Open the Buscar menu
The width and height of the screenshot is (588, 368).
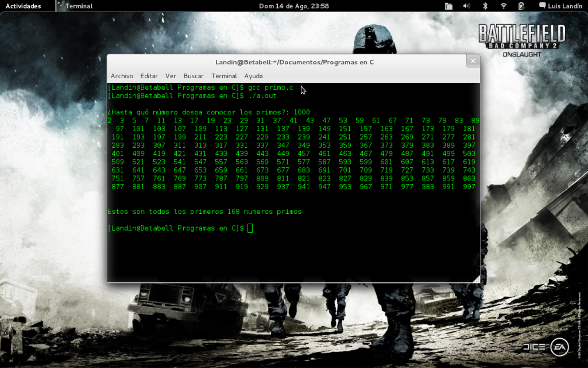click(x=194, y=76)
